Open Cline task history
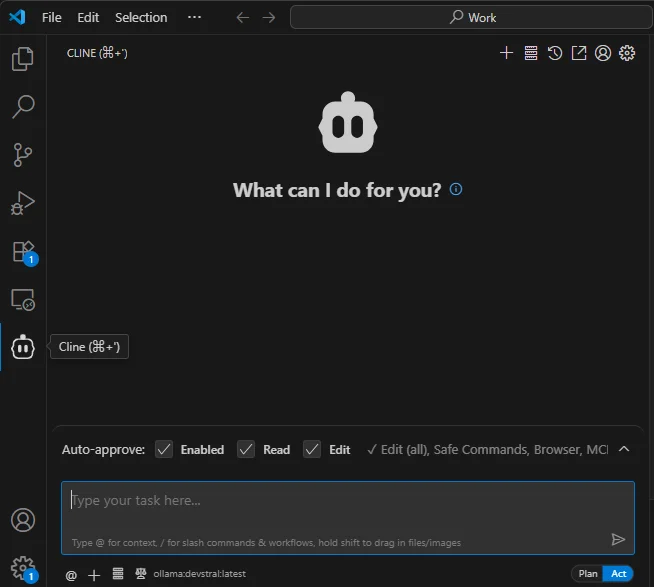Viewport: 654px width, 587px height. click(x=555, y=53)
